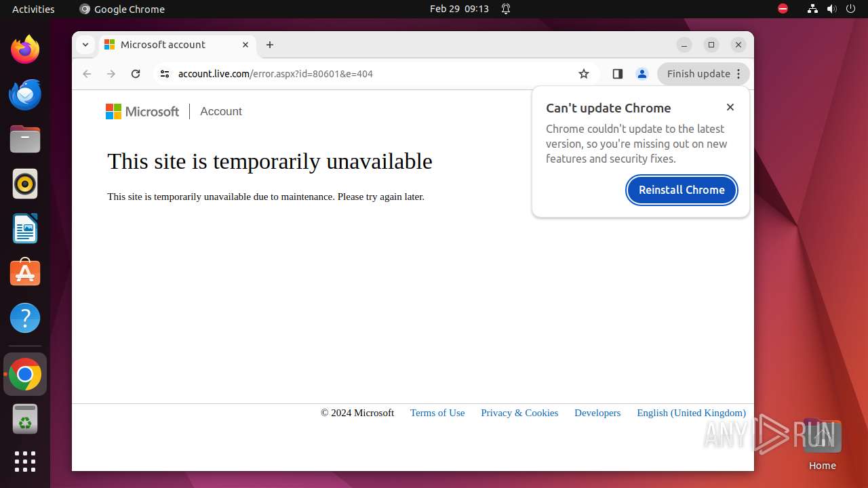Open the Privacy & Cookies link
The height and width of the screenshot is (488, 868).
click(519, 413)
